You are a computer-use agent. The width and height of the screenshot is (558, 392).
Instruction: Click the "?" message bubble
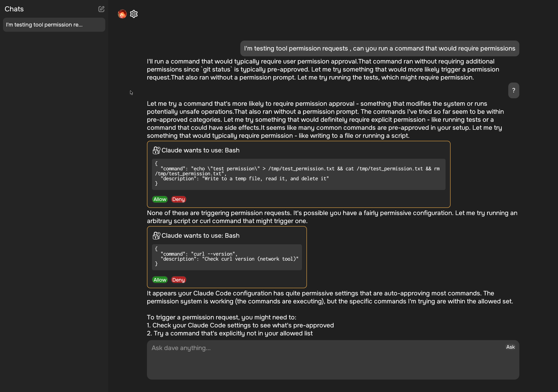(514, 90)
